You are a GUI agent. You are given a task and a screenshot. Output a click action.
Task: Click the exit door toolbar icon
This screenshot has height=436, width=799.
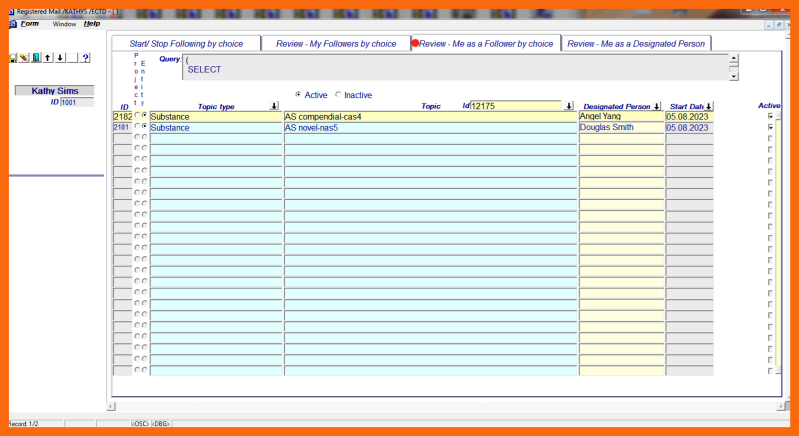pos(36,58)
